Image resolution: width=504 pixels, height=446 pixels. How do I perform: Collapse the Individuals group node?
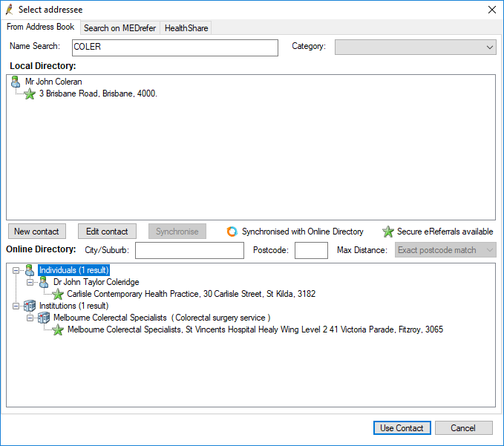click(x=16, y=271)
